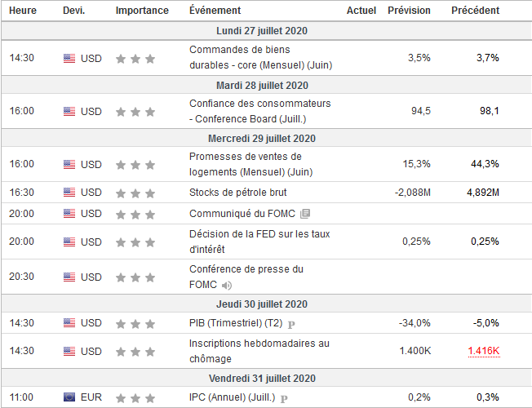Click the red 1.416K previous value
532x408 pixels.
click(x=483, y=351)
